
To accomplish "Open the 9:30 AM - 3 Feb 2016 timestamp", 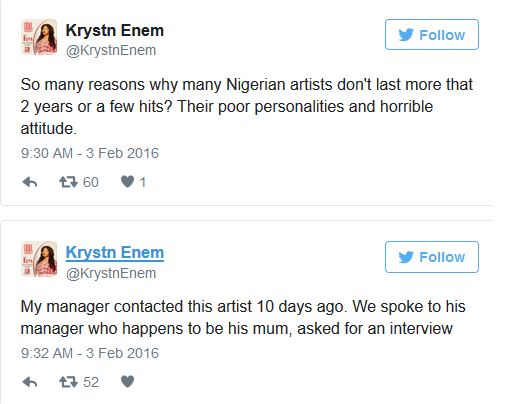I will tap(90, 153).
